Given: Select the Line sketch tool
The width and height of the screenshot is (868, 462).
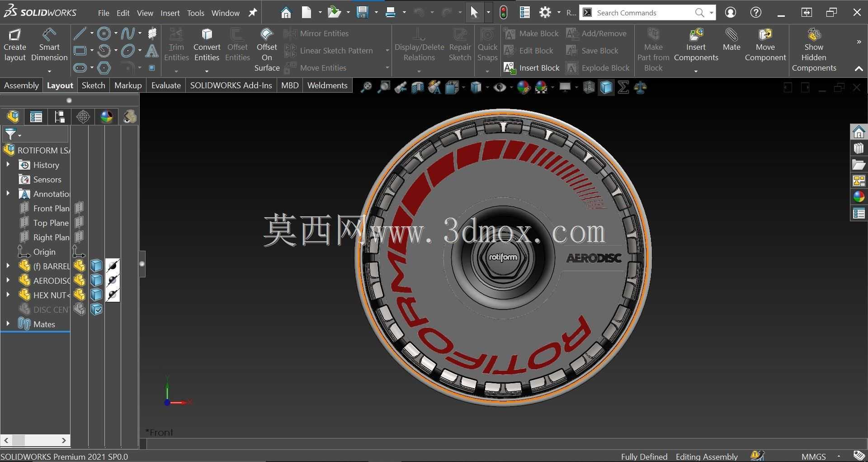Looking at the screenshot, I should (x=80, y=33).
